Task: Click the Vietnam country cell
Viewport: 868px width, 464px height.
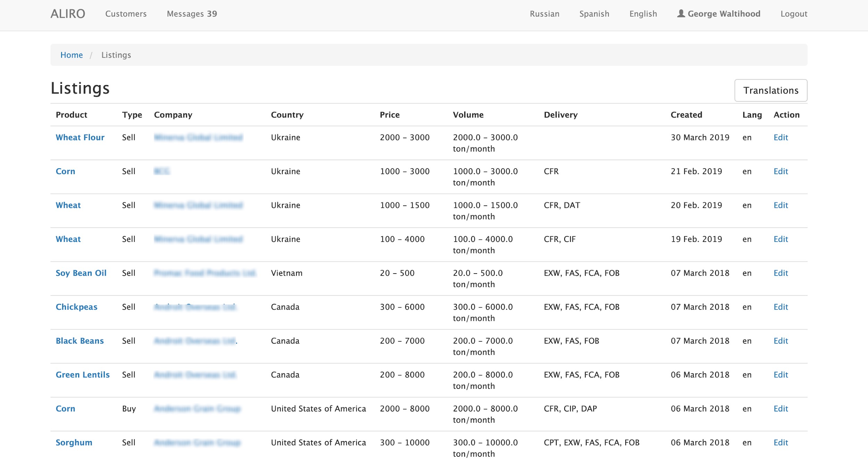Action: point(287,273)
